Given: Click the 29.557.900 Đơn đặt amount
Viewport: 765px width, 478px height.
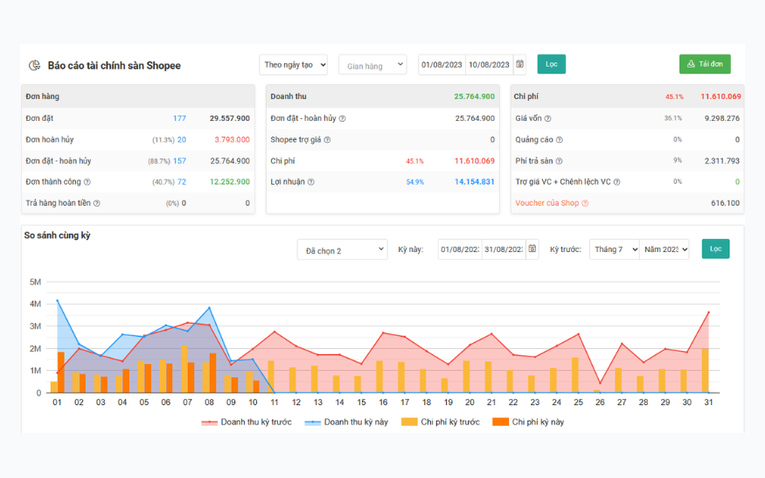Looking at the screenshot, I should pyautogui.click(x=230, y=119).
